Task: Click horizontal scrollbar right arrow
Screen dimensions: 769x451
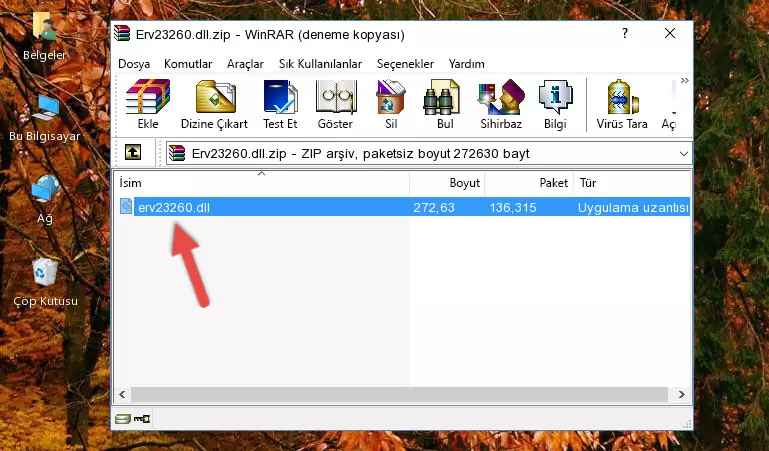Action: click(682, 394)
